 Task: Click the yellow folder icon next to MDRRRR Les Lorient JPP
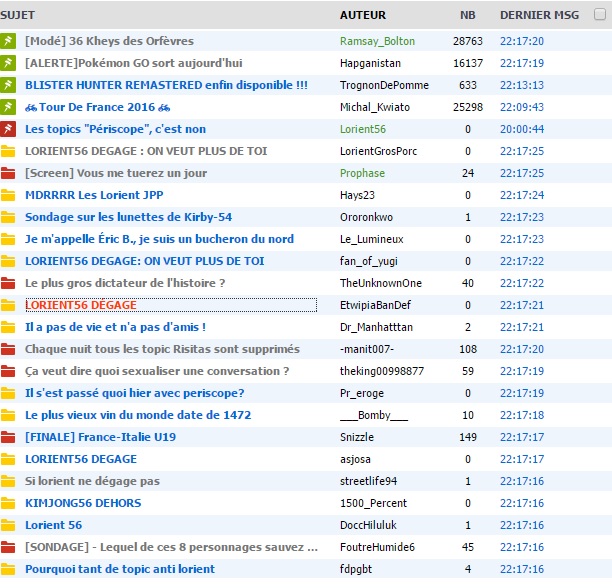pos(9,195)
